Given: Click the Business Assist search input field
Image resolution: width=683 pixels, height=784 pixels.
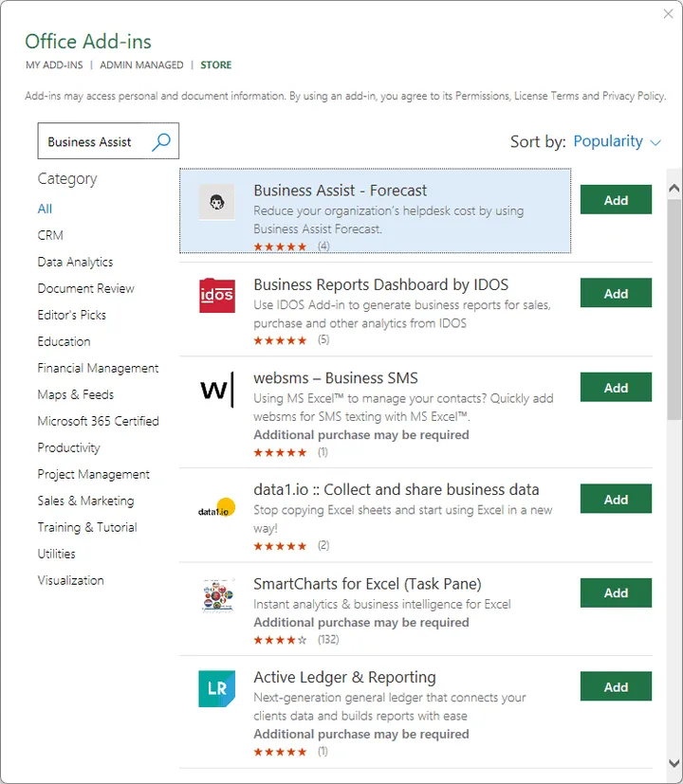Looking at the screenshot, I should (x=95, y=142).
